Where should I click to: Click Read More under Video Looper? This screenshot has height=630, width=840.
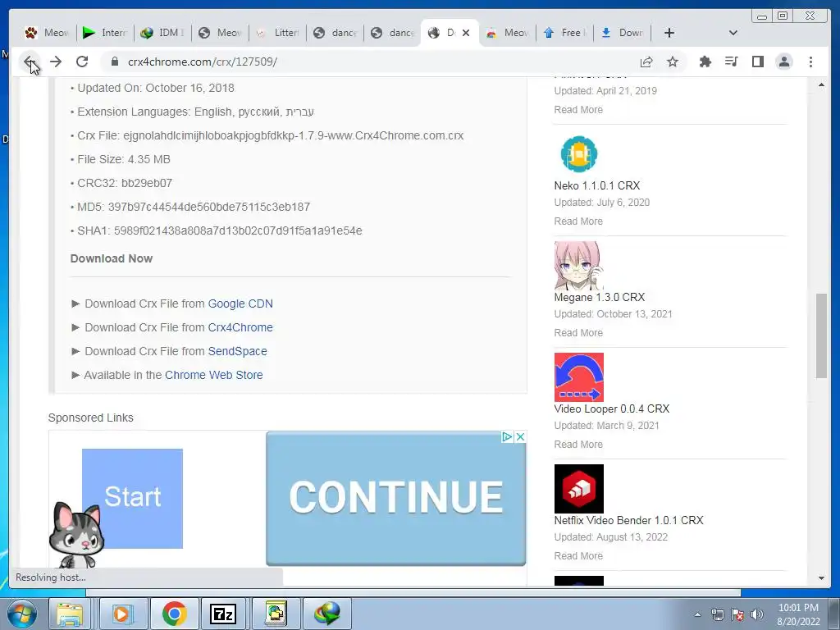[x=578, y=444]
